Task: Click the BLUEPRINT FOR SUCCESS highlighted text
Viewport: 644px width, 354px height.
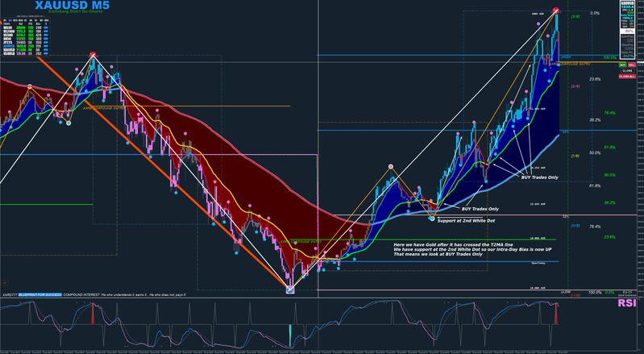Action: coord(39,295)
